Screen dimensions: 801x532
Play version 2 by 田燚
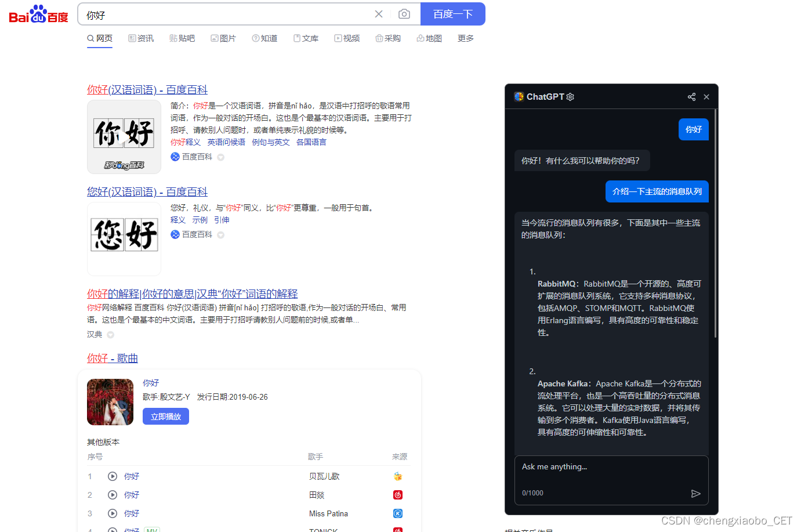(113, 495)
